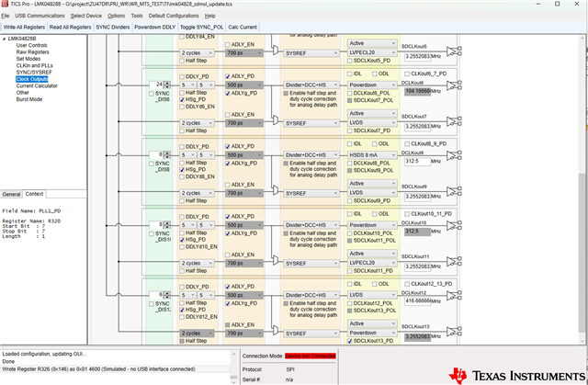This screenshot has width=588, height=385.
Task: Open the File menu
Action: pyautogui.click(x=6, y=16)
